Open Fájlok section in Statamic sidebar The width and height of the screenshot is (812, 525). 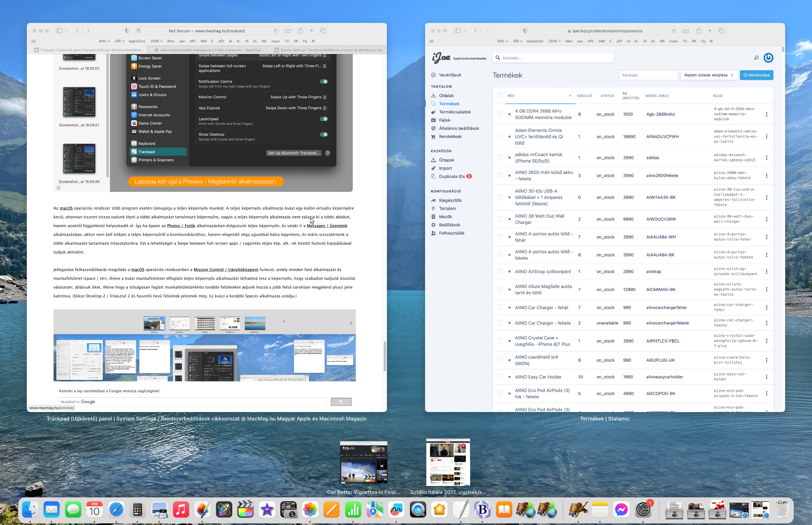coord(444,120)
